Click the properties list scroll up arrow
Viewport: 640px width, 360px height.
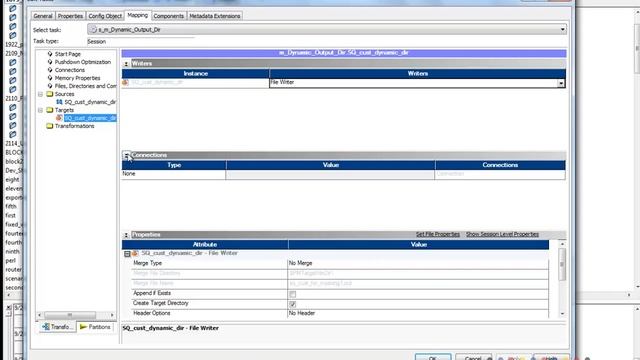(x=562, y=244)
